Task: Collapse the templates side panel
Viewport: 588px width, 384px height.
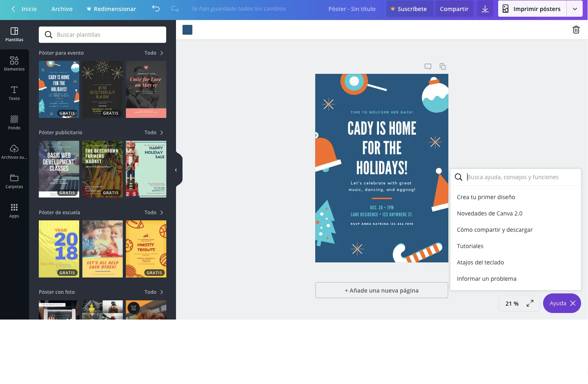Action: [176, 170]
